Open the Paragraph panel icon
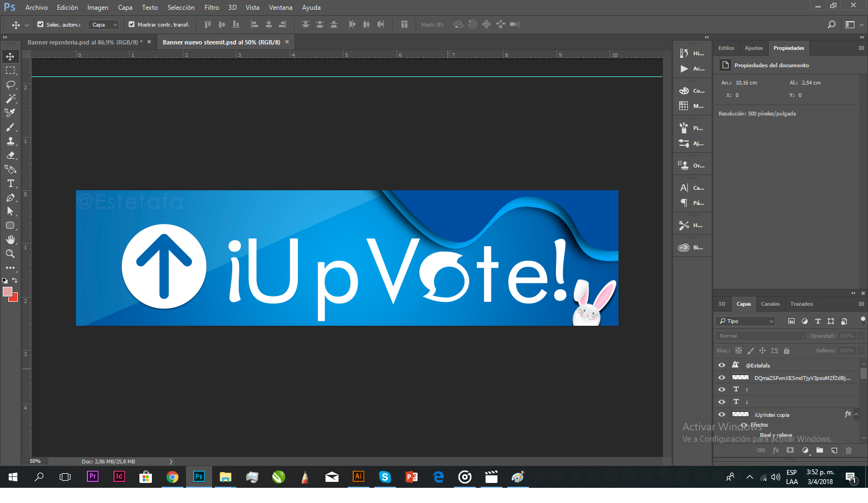 684,203
